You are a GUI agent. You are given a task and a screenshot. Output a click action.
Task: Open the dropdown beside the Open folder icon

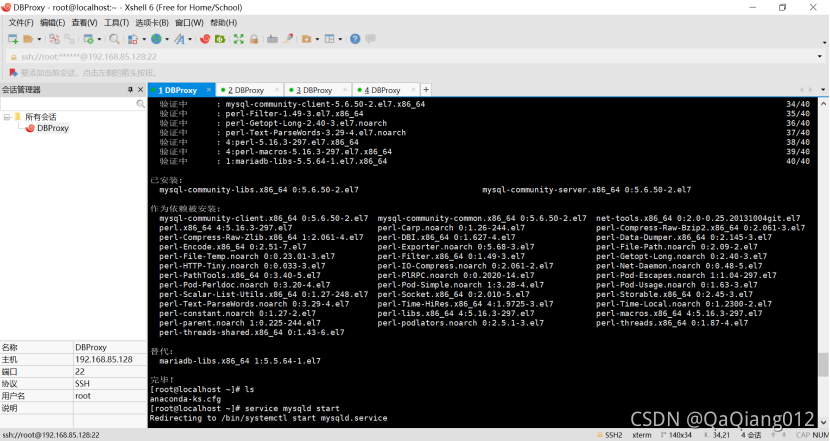tap(39, 39)
